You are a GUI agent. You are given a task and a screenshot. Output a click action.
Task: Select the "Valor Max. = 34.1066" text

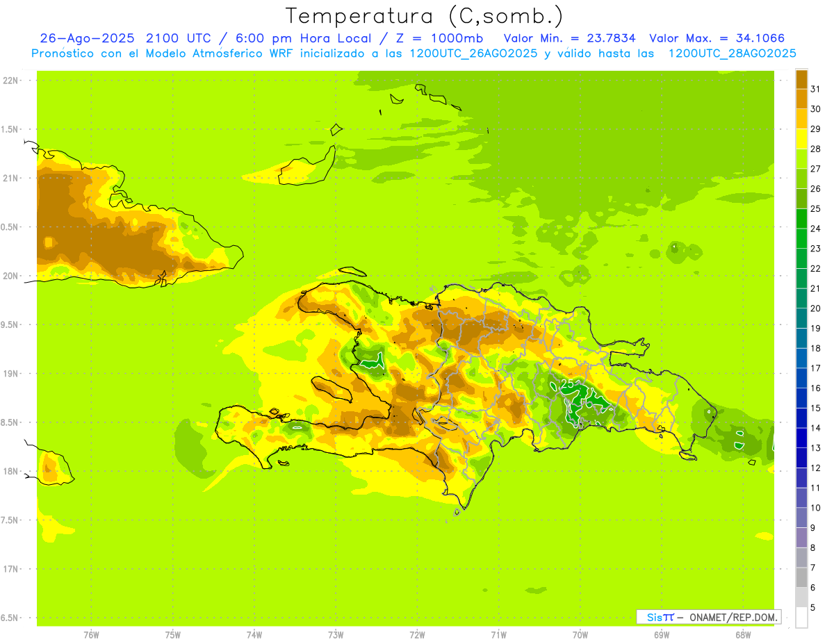click(717, 38)
